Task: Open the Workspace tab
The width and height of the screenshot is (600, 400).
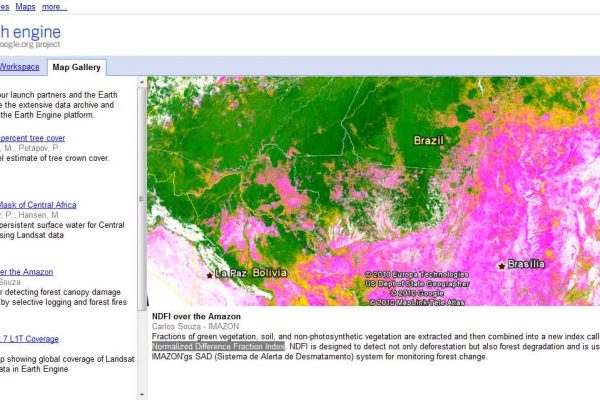Action: (20, 67)
